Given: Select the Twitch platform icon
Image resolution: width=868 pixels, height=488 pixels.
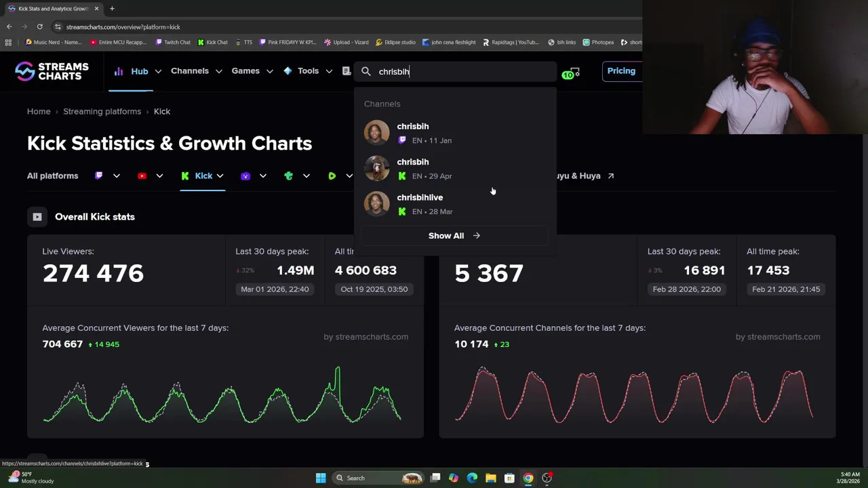Looking at the screenshot, I should pyautogui.click(x=99, y=176).
